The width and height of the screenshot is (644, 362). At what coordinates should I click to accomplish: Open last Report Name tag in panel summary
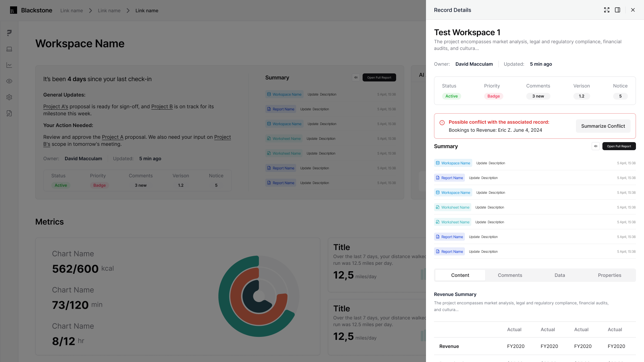point(449,252)
